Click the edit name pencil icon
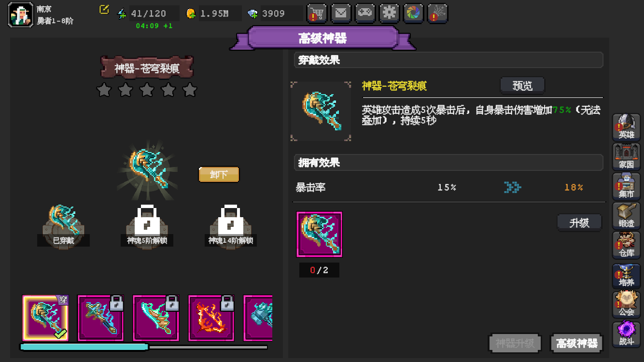This screenshot has width=644, height=362. click(x=104, y=10)
